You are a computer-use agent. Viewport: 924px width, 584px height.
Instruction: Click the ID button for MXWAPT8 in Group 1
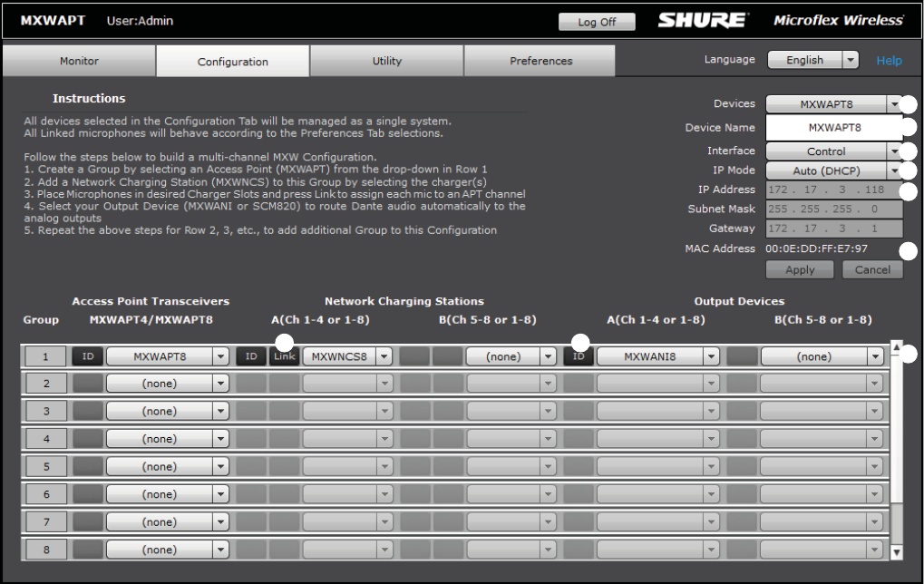tap(88, 356)
